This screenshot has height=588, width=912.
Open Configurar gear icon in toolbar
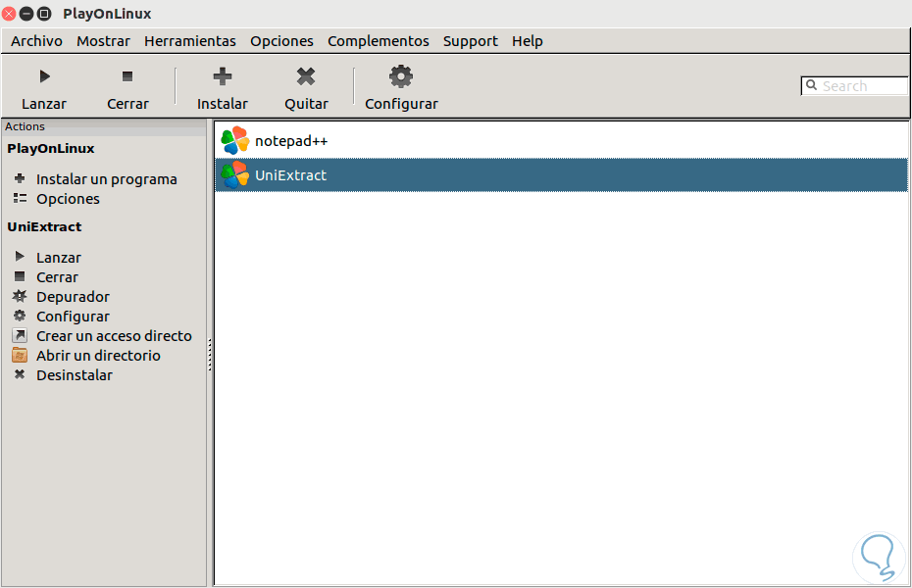point(401,76)
